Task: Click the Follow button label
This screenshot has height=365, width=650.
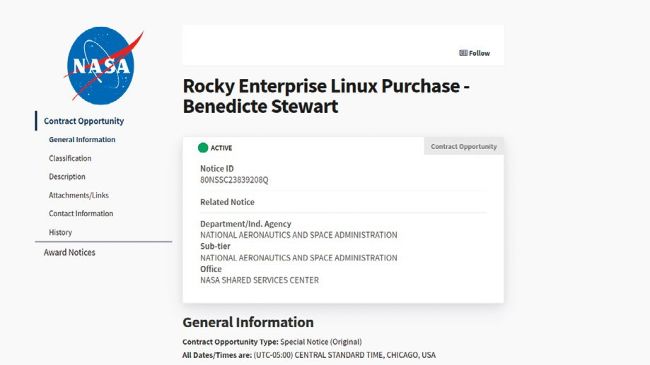Action: pos(480,53)
